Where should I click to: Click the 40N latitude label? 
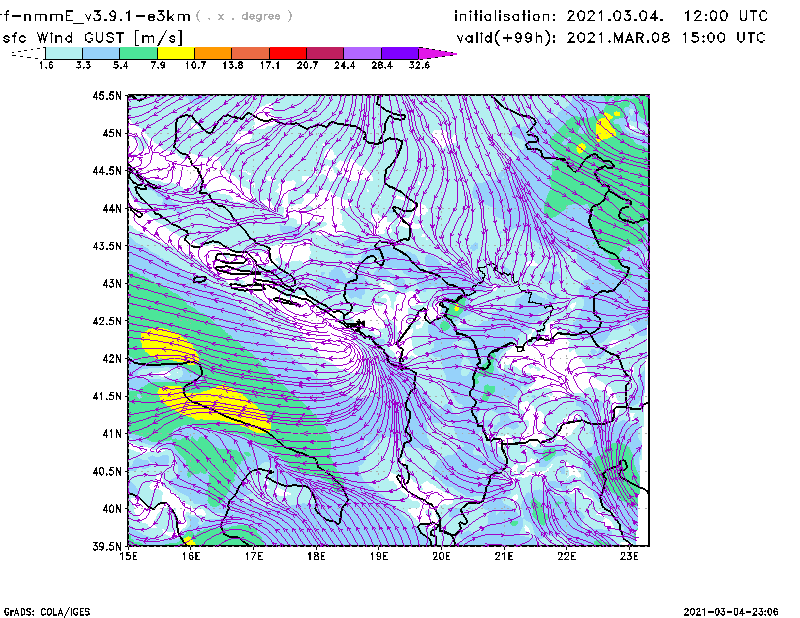pyautogui.click(x=112, y=509)
